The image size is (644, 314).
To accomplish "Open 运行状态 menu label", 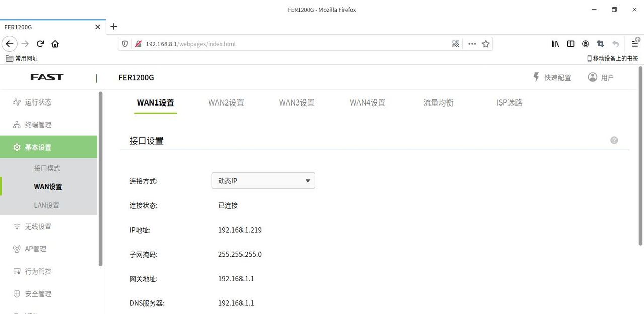I will click(x=38, y=102).
